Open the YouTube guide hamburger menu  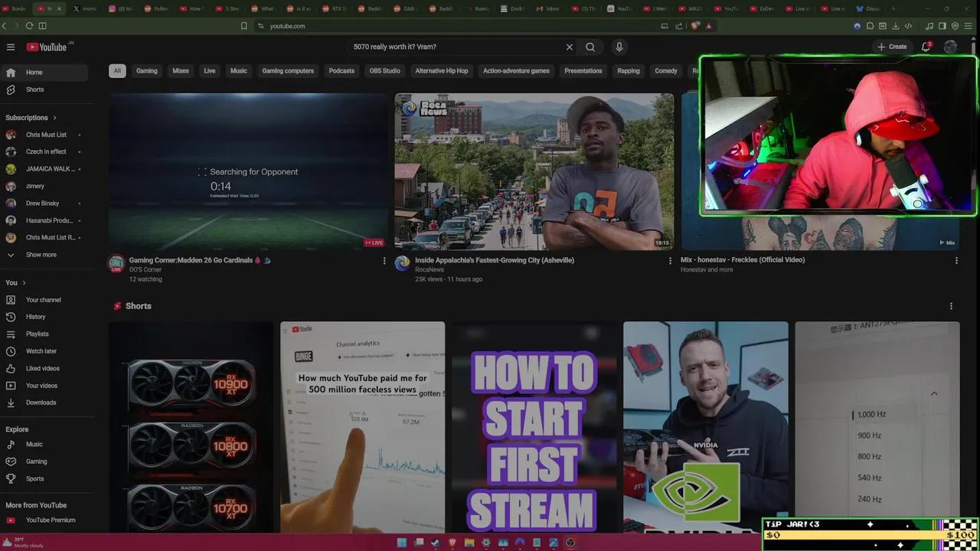pyautogui.click(x=11, y=47)
